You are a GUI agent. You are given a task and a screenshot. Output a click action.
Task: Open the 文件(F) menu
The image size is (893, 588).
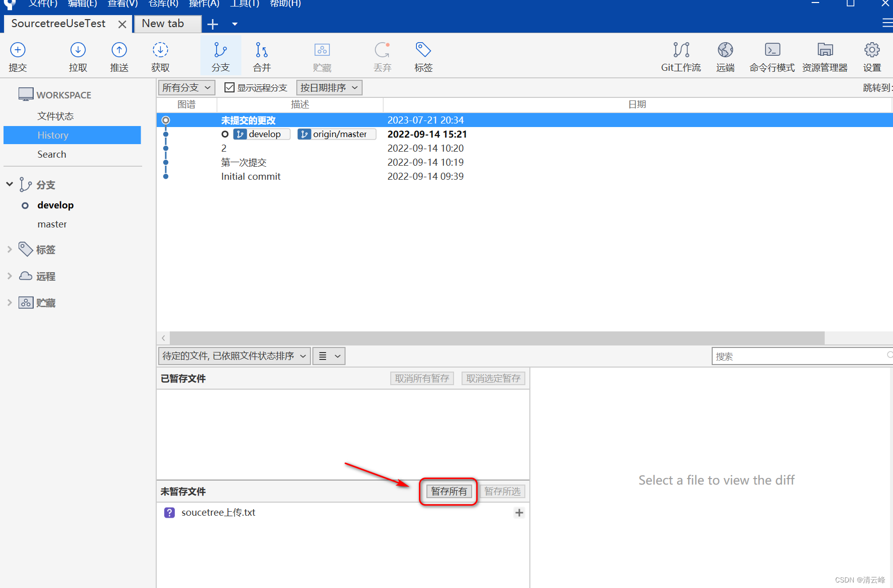pyautogui.click(x=43, y=4)
